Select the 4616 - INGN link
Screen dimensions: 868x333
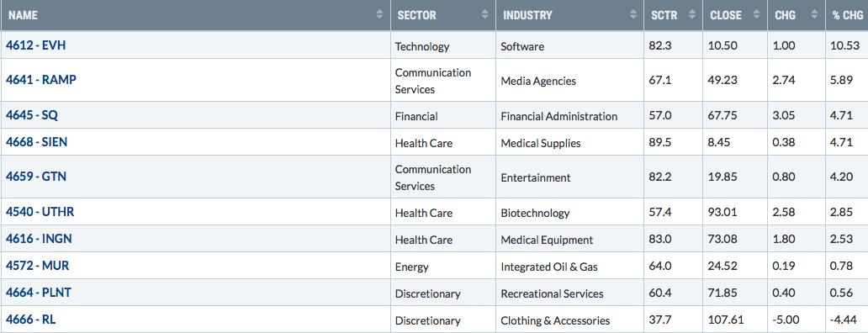click(39, 239)
